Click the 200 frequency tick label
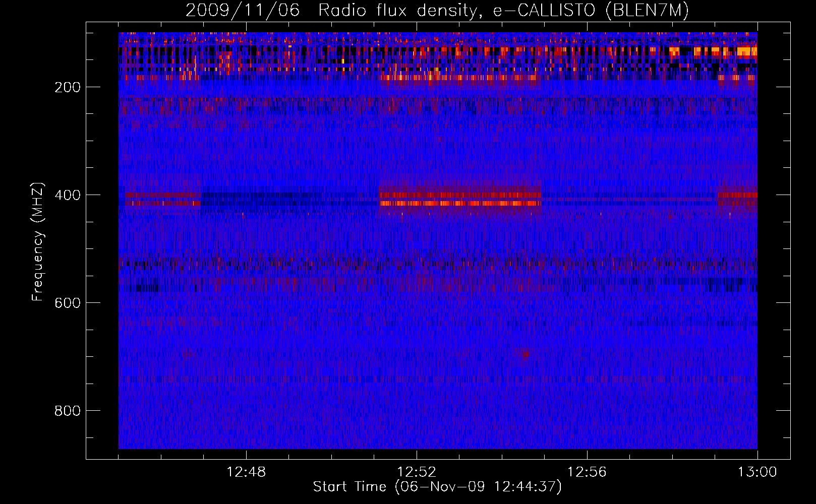This screenshot has height=504, width=816. pyautogui.click(x=68, y=87)
